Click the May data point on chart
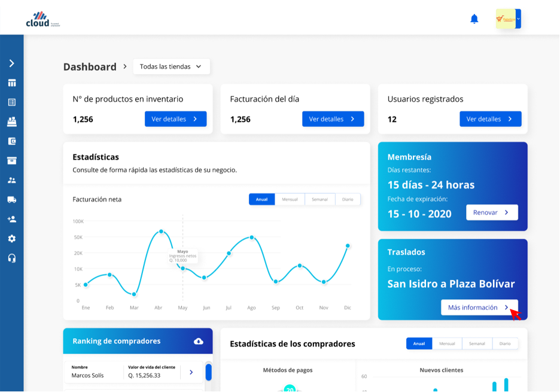 pos(183,268)
